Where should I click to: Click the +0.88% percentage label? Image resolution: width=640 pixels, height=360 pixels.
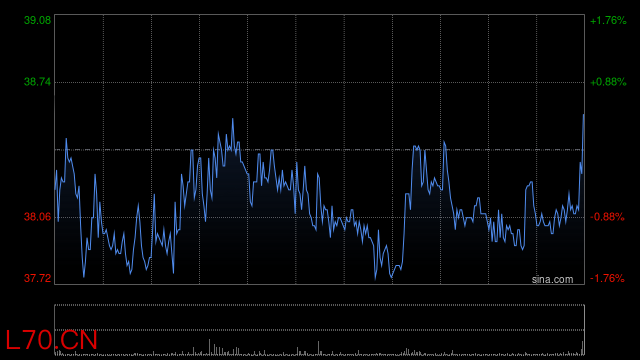tap(608, 82)
